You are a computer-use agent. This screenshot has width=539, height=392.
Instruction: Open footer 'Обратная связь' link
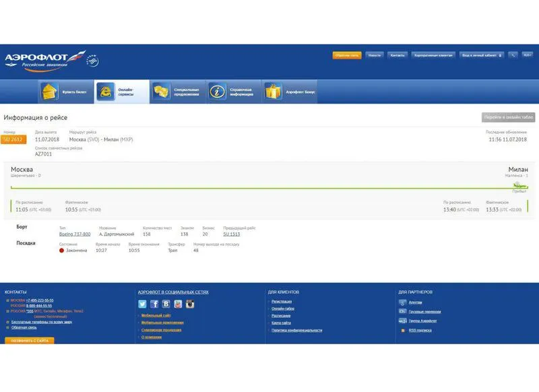click(x=24, y=327)
